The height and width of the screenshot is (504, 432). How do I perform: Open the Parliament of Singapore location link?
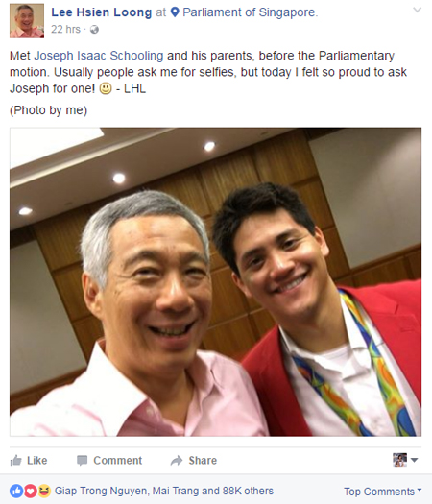250,12
